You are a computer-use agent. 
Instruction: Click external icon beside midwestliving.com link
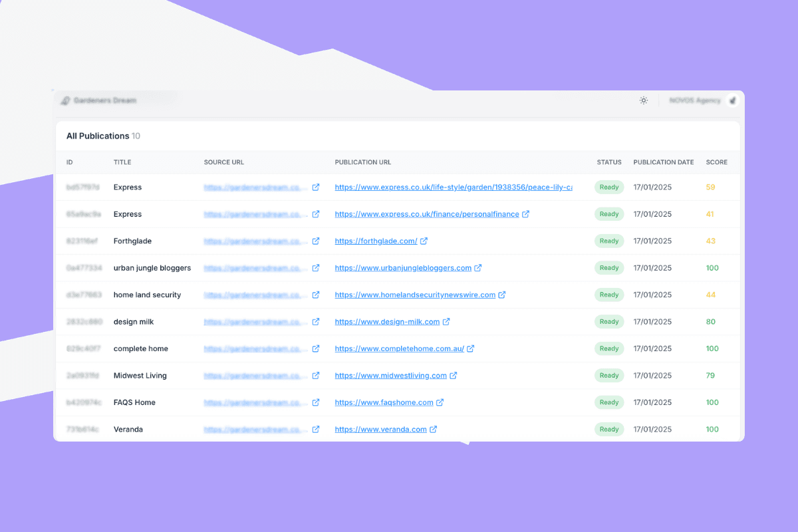(x=454, y=376)
